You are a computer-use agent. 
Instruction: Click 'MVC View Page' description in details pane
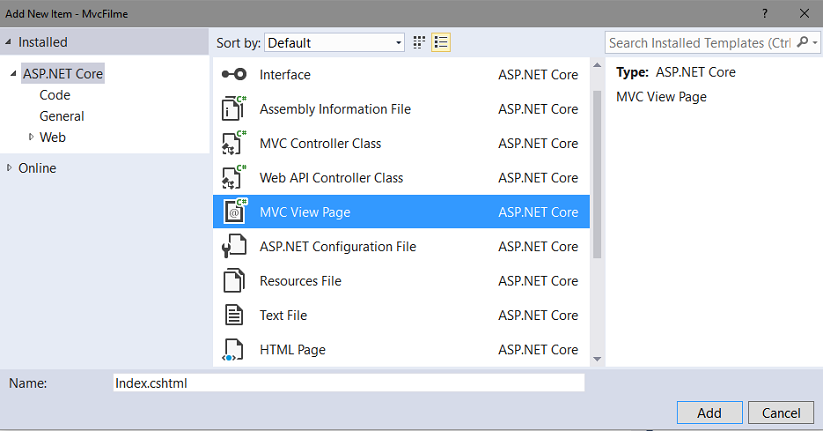pos(661,97)
